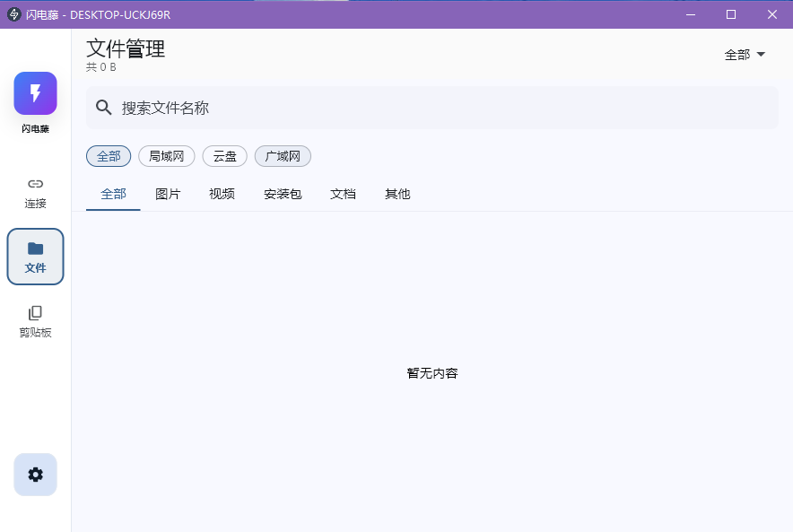This screenshot has height=532, width=793.
Task: Switch to the 文档 tab
Action: (344, 194)
